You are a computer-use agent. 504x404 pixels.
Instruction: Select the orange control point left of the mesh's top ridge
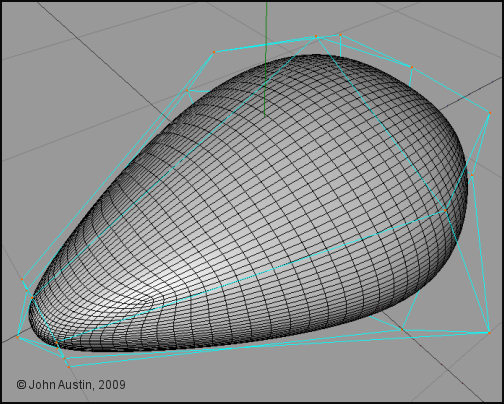tap(187, 90)
